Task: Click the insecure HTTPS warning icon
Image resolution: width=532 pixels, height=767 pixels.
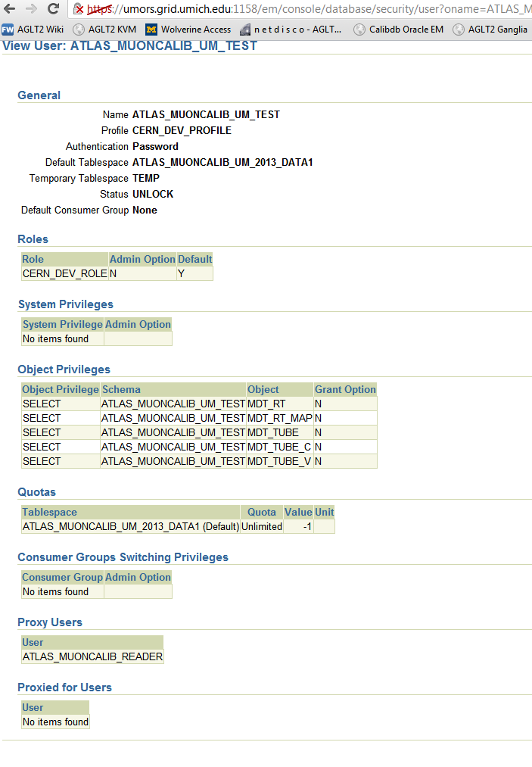Action: (x=79, y=9)
